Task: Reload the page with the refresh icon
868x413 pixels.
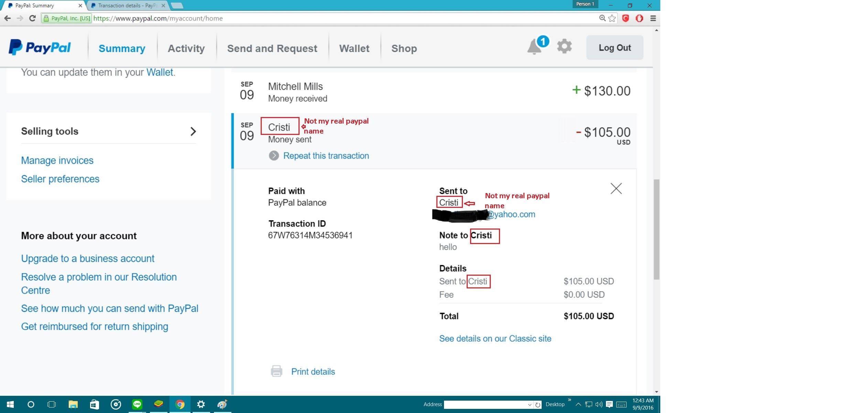Action: tap(32, 18)
